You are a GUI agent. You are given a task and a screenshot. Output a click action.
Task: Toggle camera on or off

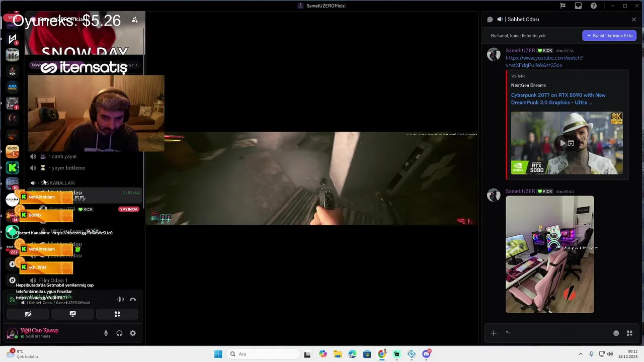click(28, 314)
